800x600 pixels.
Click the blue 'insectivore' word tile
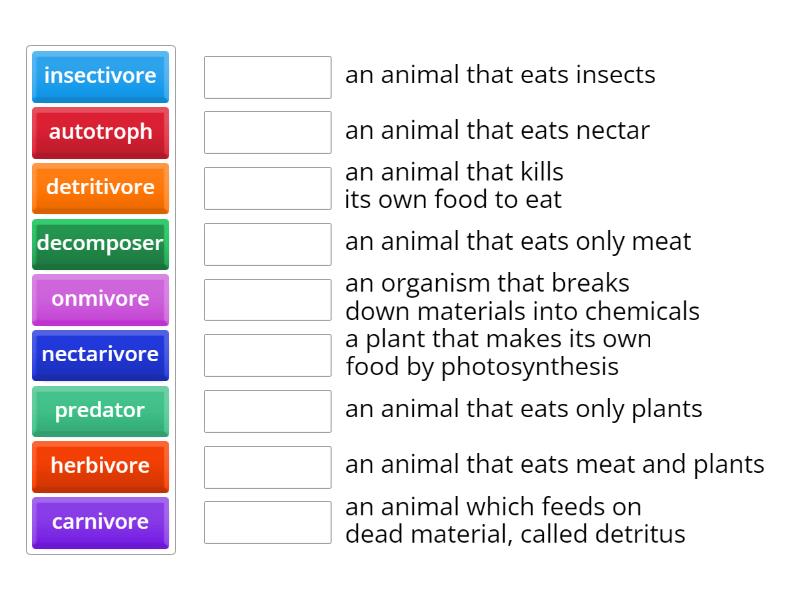pyautogui.click(x=100, y=76)
